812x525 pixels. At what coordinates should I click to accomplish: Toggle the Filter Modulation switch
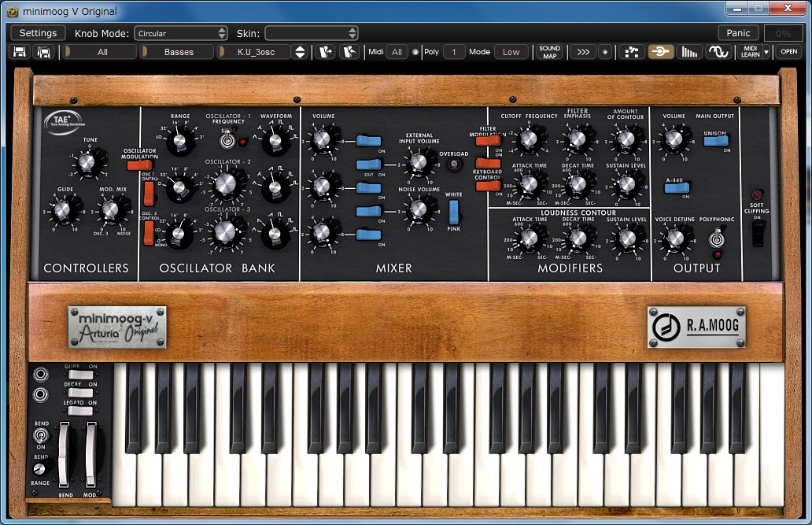[x=488, y=140]
